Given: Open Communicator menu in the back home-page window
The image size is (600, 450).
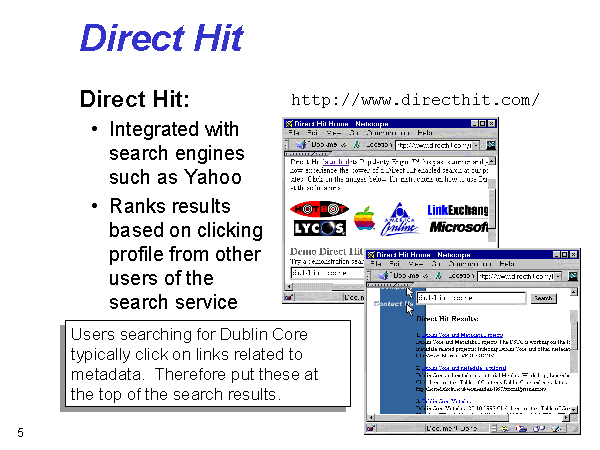Looking at the screenshot, I should tap(388, 133).
